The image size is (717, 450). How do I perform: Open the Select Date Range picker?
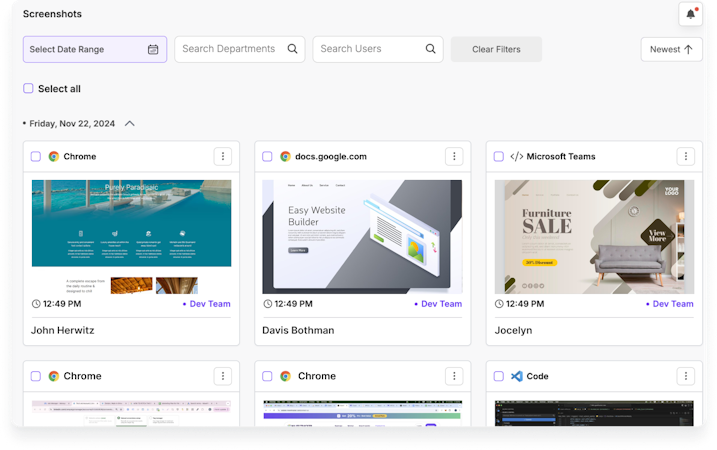tap(95, 49)
